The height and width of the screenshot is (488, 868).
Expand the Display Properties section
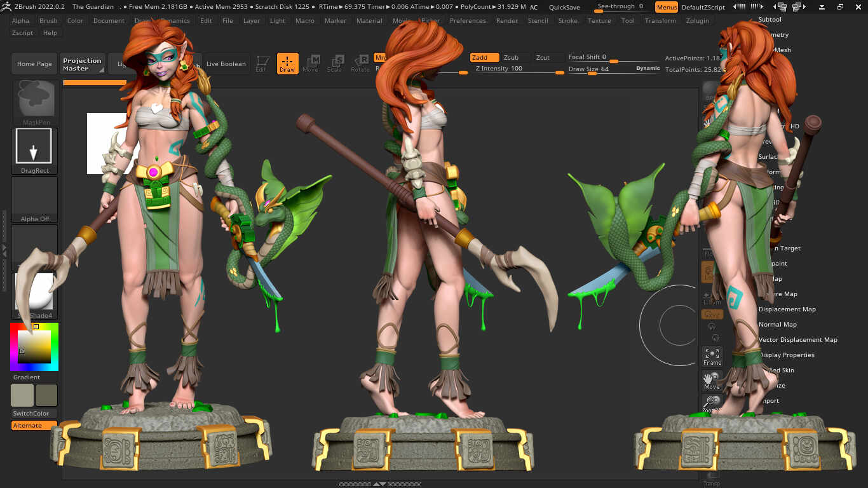[786, 355]
